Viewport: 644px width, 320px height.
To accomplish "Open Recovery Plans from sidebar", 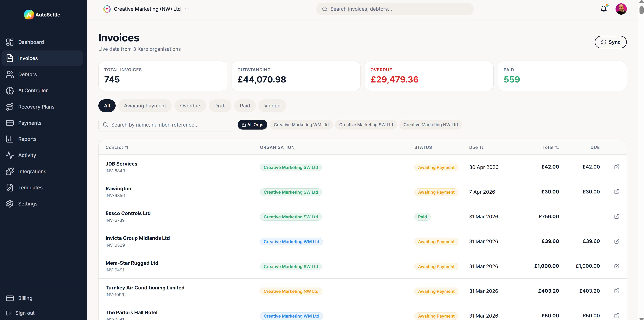I will 36,107.
